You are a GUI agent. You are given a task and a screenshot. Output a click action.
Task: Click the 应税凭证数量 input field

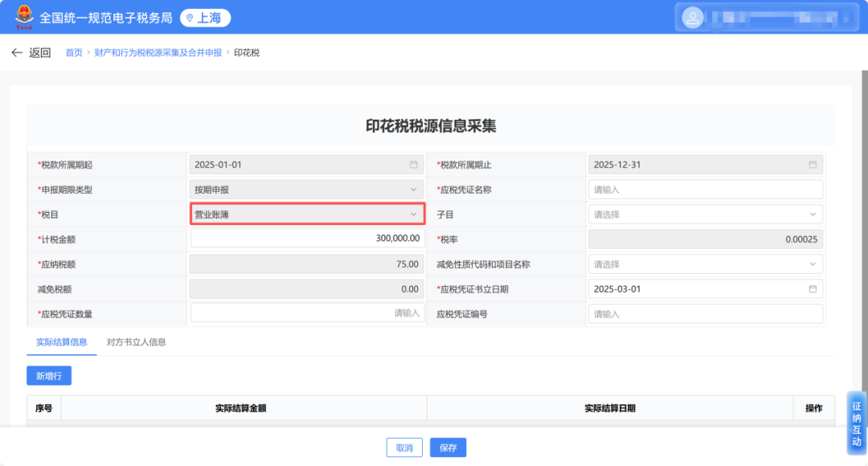point(307,313)
